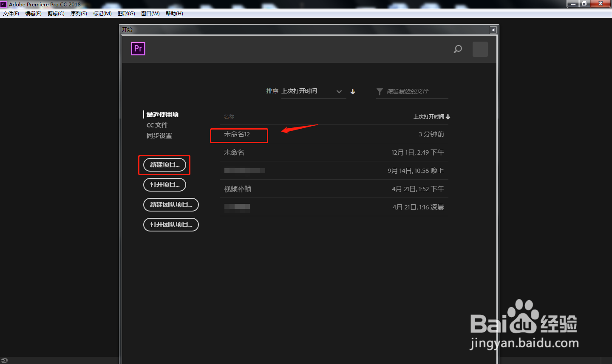Close the Premiere Pro main window

(601, 4)
